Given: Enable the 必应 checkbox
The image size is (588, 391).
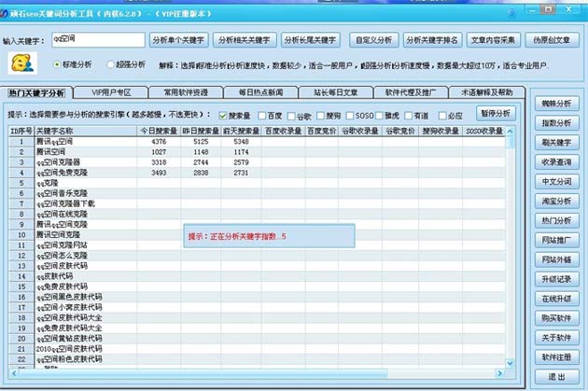Looking at the screenshot, I should coord(442,116).
